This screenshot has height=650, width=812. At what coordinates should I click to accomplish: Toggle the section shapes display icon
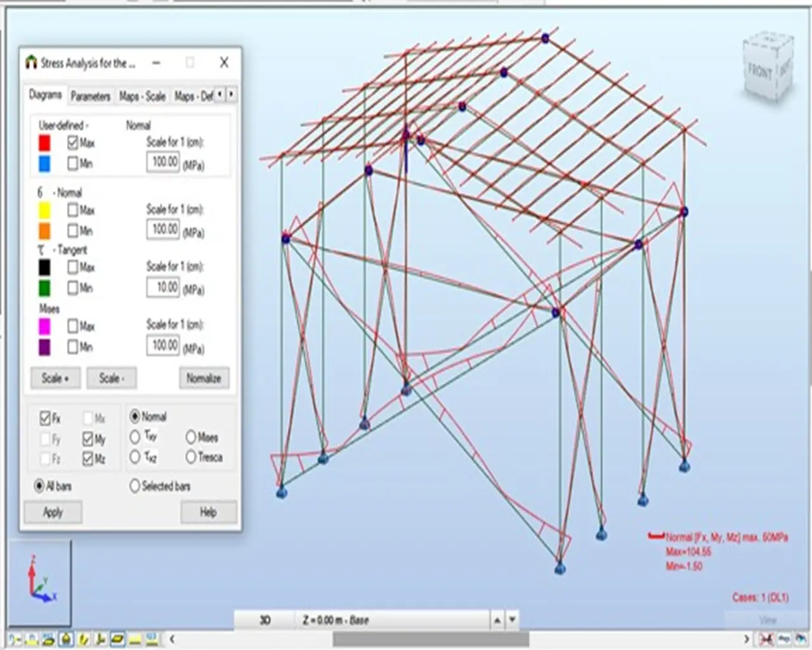(x=117, y=639)
